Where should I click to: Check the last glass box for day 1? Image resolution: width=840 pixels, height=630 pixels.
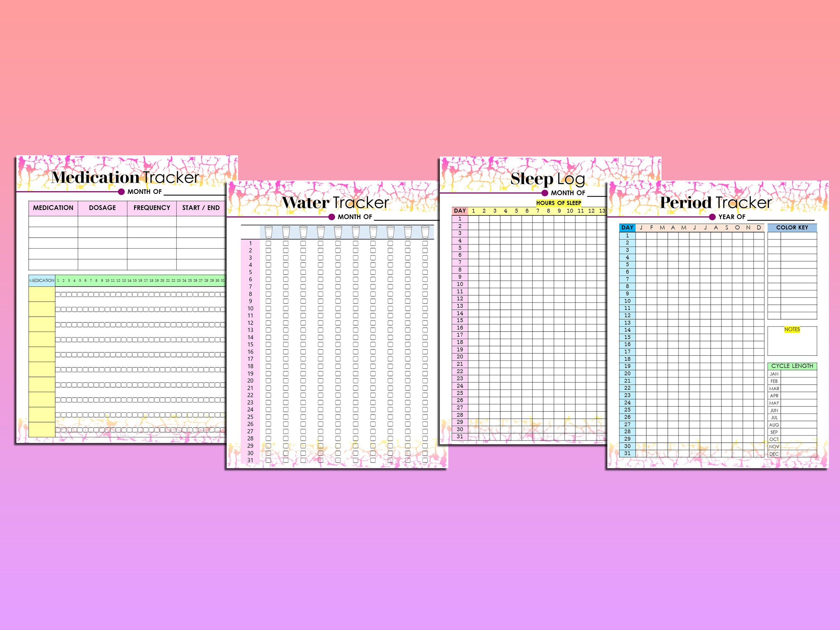tap(425, 243)
